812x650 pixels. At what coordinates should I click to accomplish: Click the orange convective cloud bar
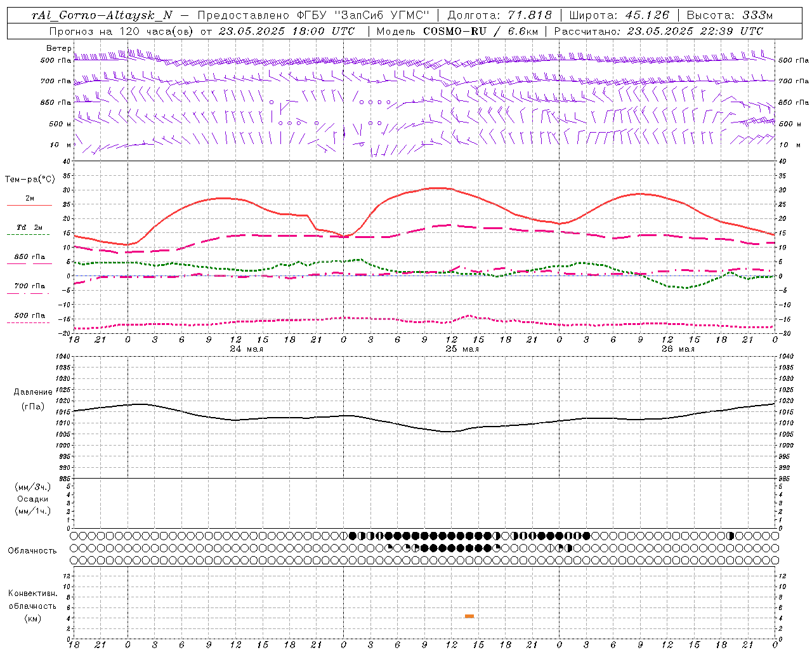click(469, 616)
